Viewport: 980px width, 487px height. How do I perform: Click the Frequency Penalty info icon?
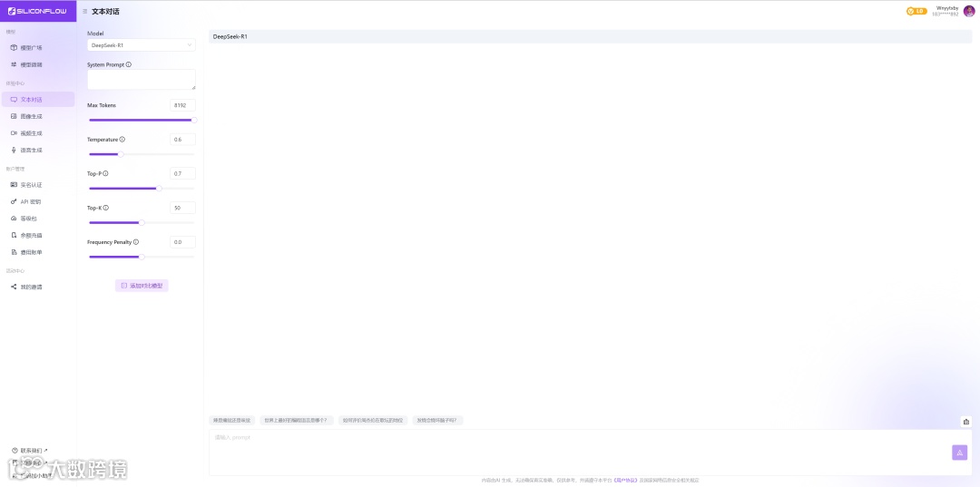tap(135, 241)
